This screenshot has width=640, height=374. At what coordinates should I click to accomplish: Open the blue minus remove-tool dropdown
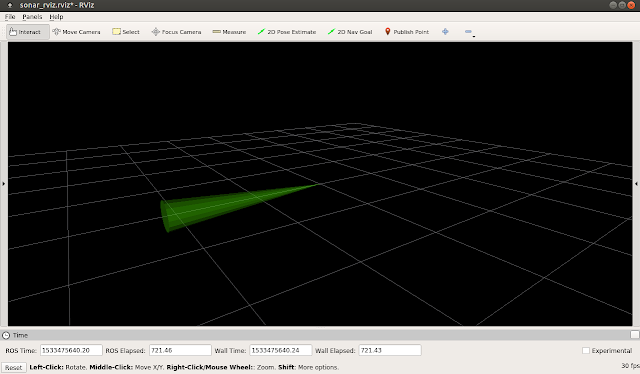pos(469,32)
